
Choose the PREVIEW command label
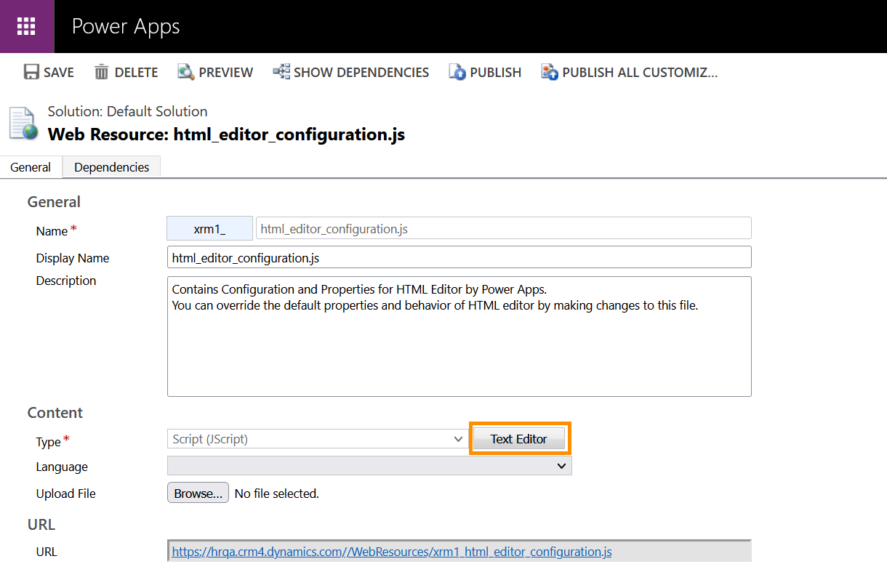[x=226, y=73]
